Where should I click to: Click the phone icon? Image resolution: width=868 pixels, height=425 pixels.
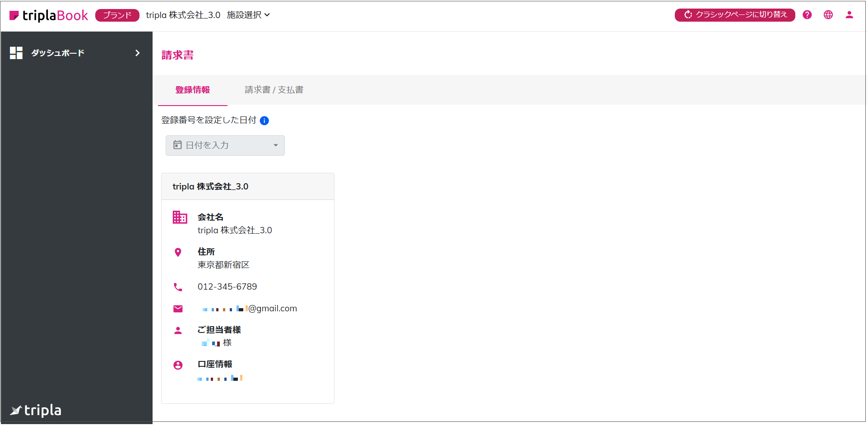(178, 287)
